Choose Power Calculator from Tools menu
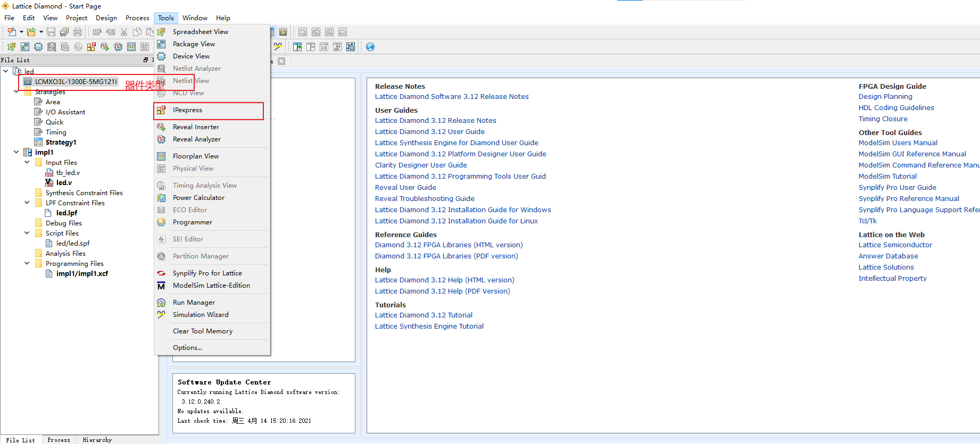 212,198
